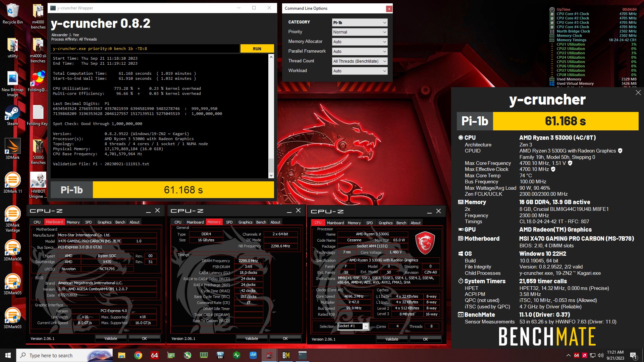The image size is (644, 362).
Task: Launch the 3DMark 11 shortcut
Action: [12, 183]
